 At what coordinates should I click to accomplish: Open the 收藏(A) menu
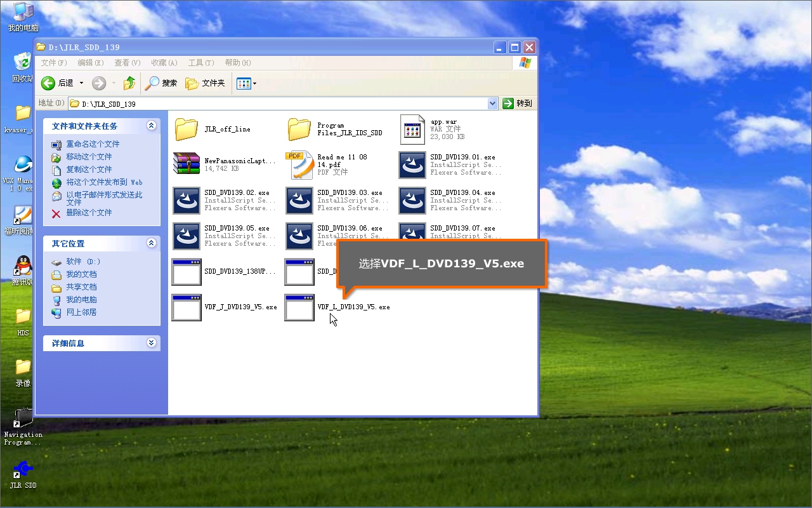click(x=164, y=63)
